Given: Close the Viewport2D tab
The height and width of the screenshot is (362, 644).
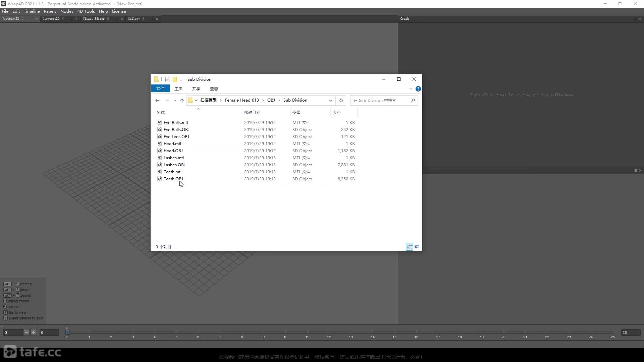Looking at the screenshot, I should tap(76, 19).
